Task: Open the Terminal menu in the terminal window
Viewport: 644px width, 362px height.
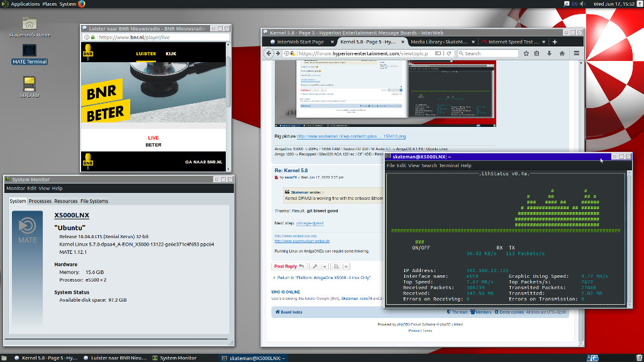Action: [449, 165]
